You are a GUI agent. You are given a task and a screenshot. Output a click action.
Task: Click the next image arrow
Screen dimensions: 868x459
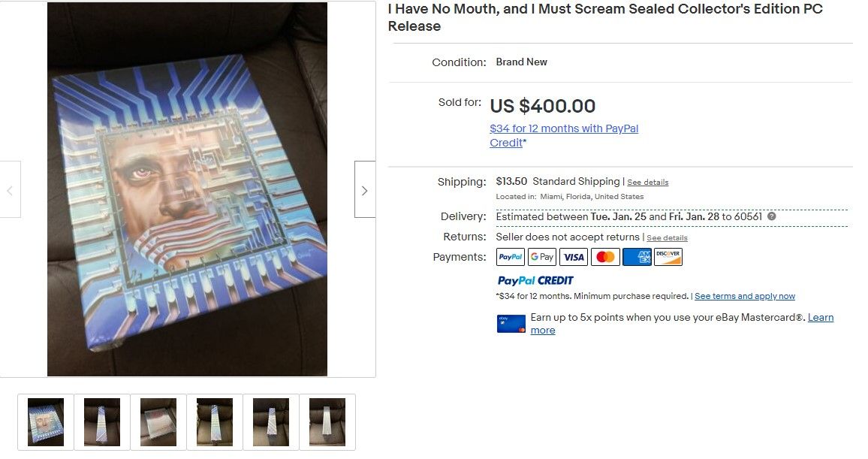pos(364,190)
